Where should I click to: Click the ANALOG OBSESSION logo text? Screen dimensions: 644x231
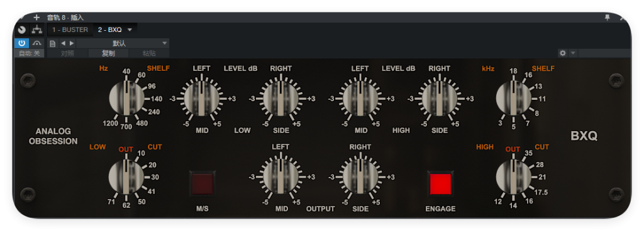click(53, 136)
